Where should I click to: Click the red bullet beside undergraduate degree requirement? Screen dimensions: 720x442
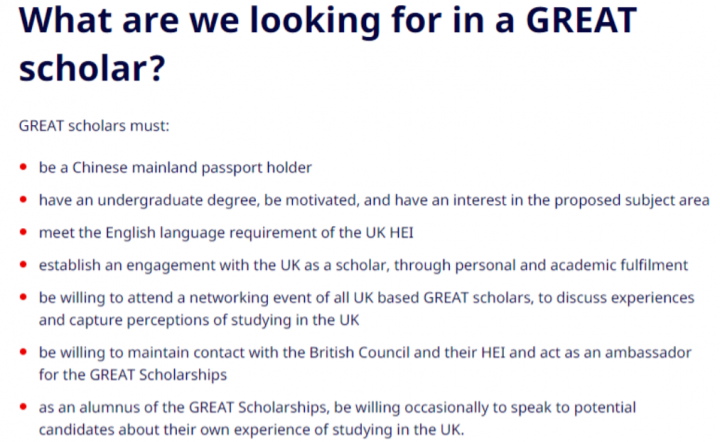point(24,200)
